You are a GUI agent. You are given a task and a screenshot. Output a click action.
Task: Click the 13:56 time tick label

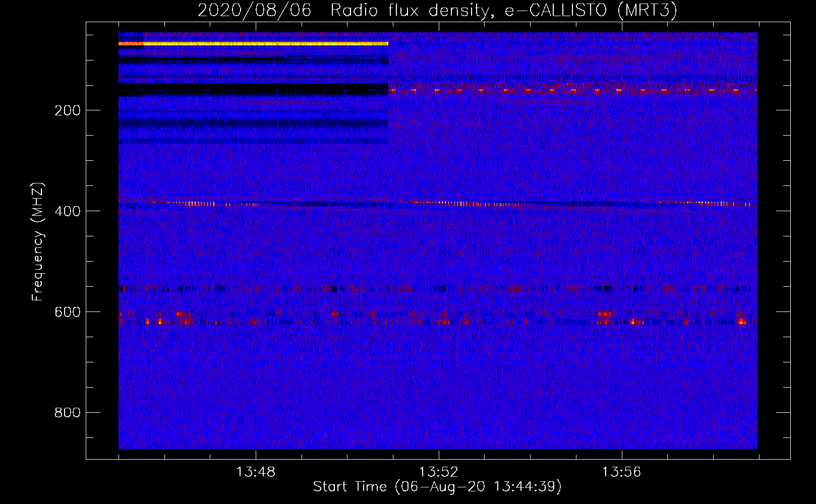point(621,472)
